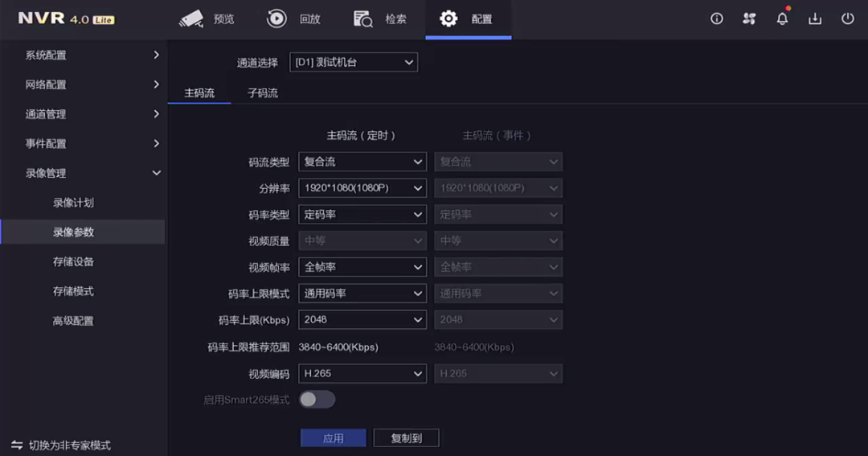868x456 pixels.
Task: Open the alarm bell notifications
Action: click(782, 18)
